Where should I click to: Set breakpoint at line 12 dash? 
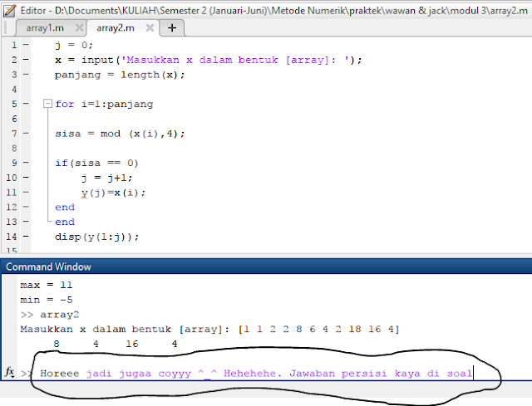point(26,207)
